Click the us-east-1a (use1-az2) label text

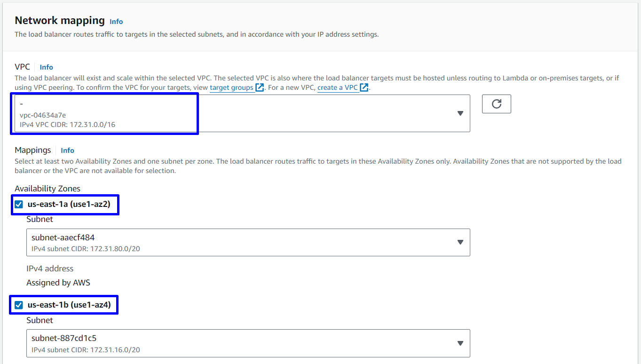point(69,205)
